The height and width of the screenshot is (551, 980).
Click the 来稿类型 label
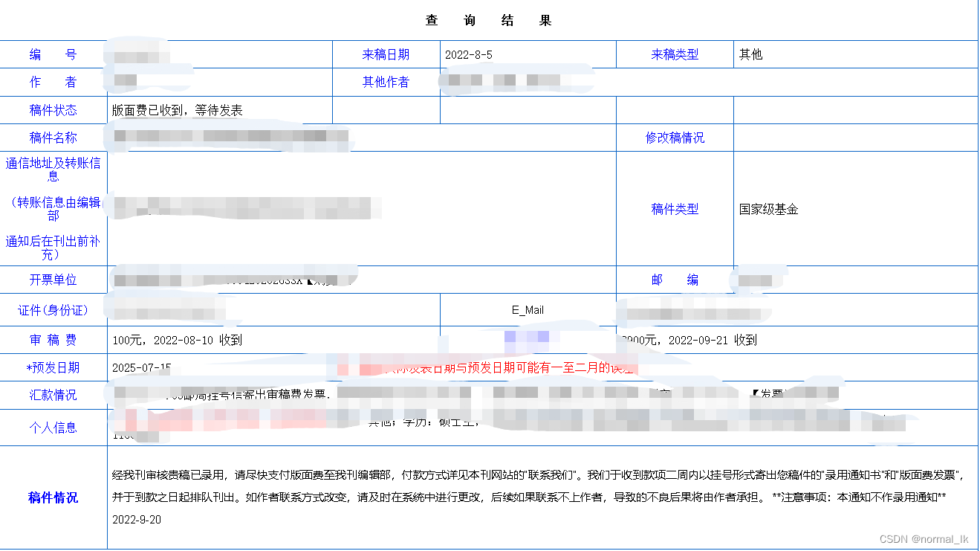point(675,54)
